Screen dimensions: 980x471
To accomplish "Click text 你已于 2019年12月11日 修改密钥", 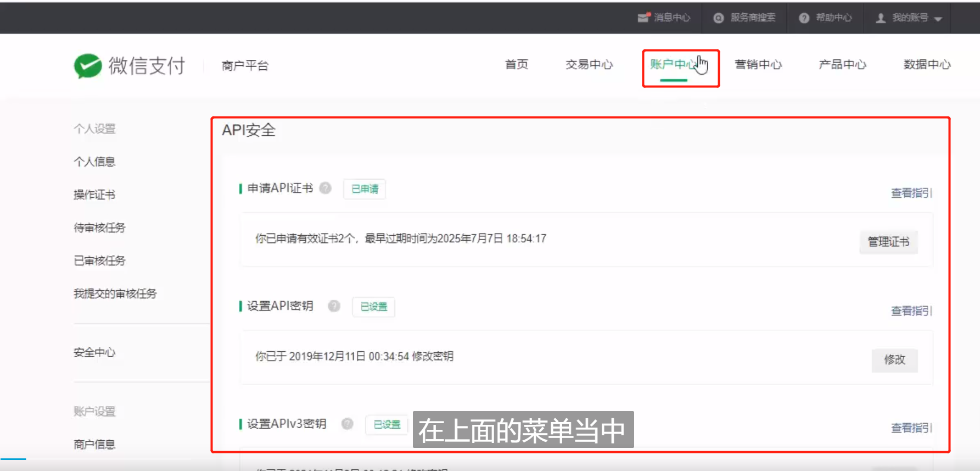I will (354, 356).
